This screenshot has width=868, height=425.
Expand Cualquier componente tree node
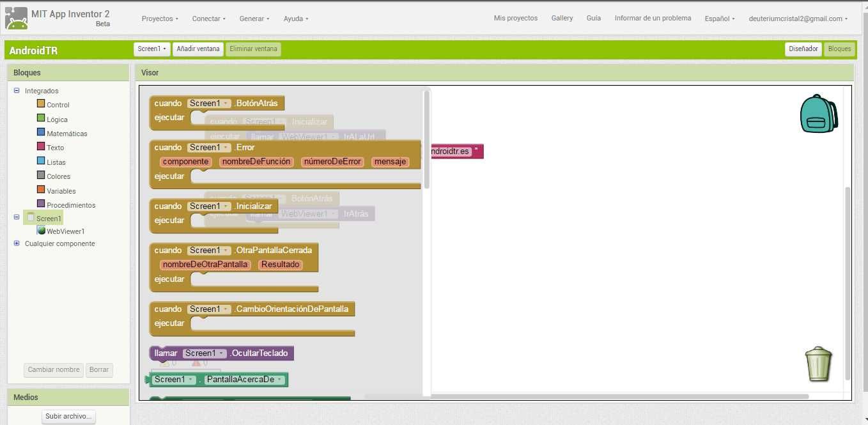click(x=17, y=243)
